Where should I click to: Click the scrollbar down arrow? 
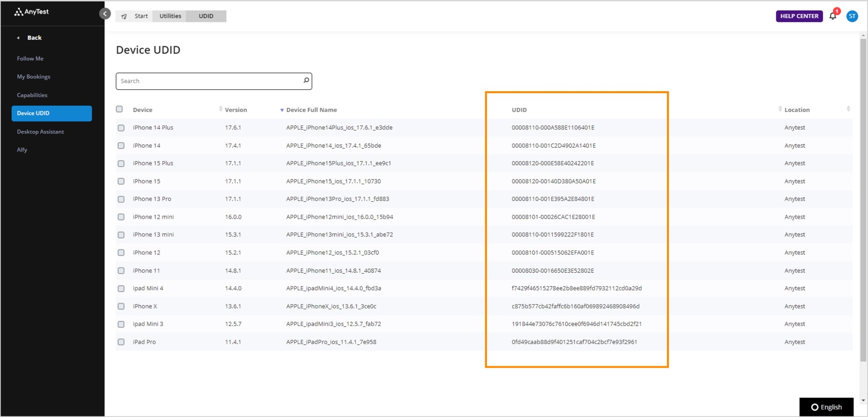pos(863,401)
